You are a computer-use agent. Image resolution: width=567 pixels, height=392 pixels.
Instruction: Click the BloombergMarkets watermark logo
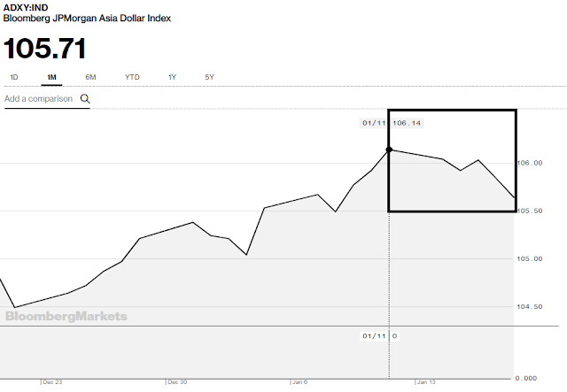point(66,316)
